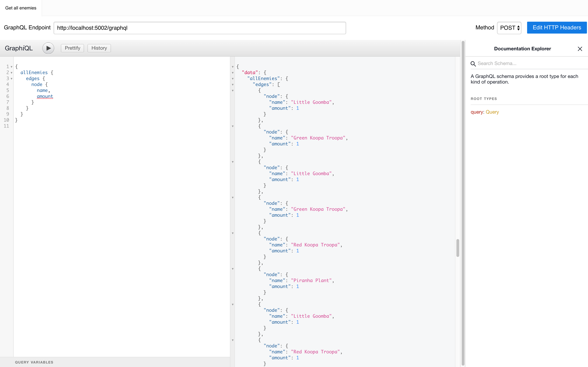This screenshot has width=588, height=367.
Task: Collapse the allEnemies block on line 2
Action: click(x=11, y=73)
